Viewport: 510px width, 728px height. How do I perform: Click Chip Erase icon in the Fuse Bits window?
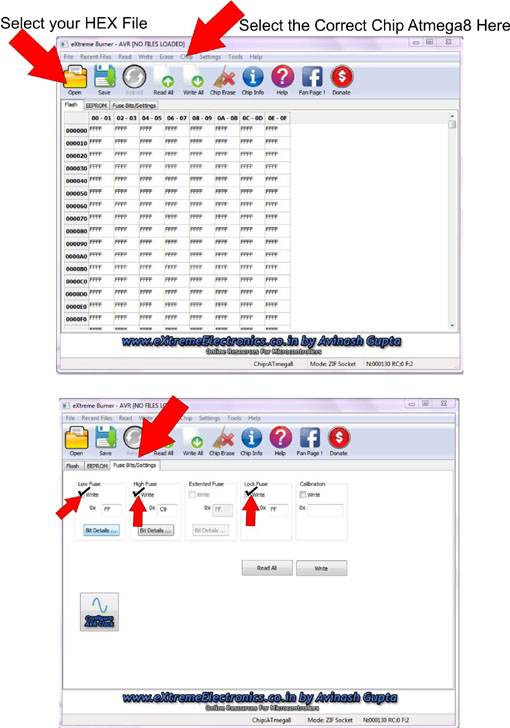(x=222, y=441)
